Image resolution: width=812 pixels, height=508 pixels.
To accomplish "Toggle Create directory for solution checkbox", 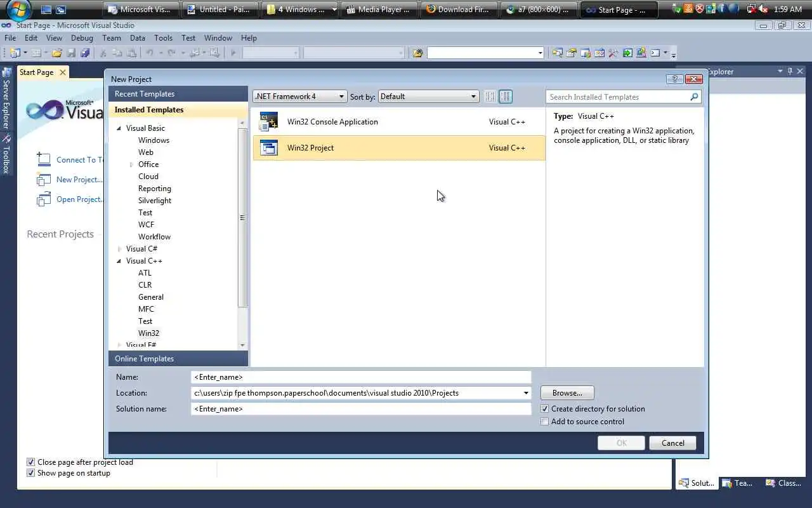I will tap(544, 409).
